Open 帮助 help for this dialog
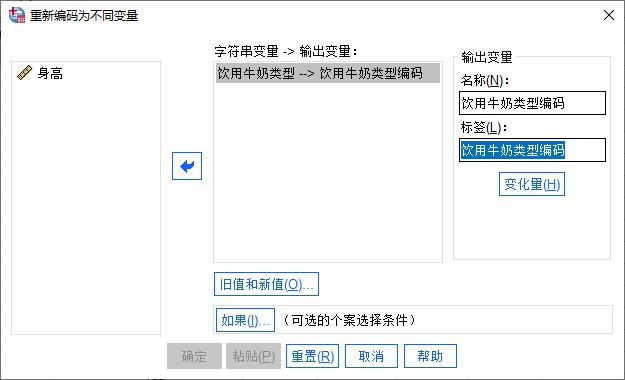625x380 pixels. tap(430, 356)
